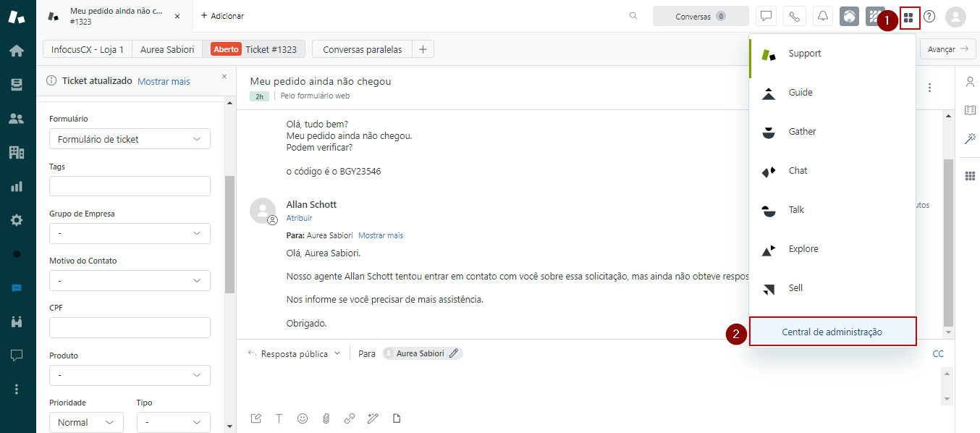Open the Zendesk products grid icon
Image resolution: width=980 pixels, height=433 pixels.
908,17
